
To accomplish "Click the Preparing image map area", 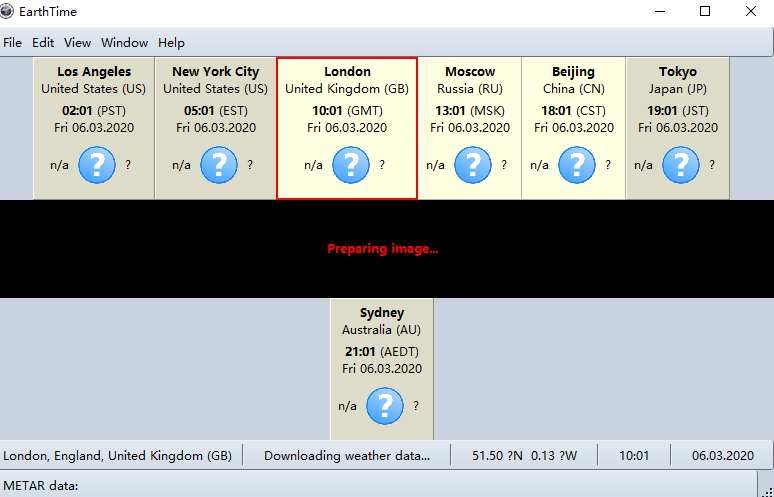I will (387, 249).
